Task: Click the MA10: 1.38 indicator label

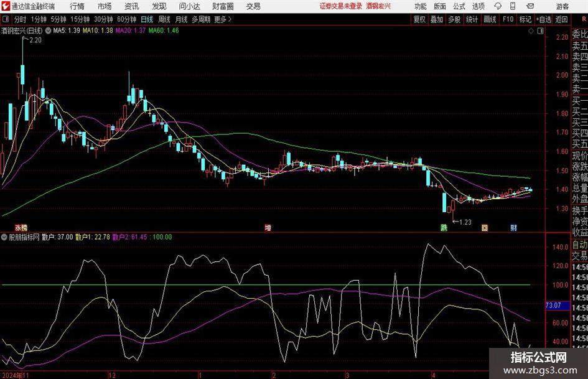Action: 98,30
